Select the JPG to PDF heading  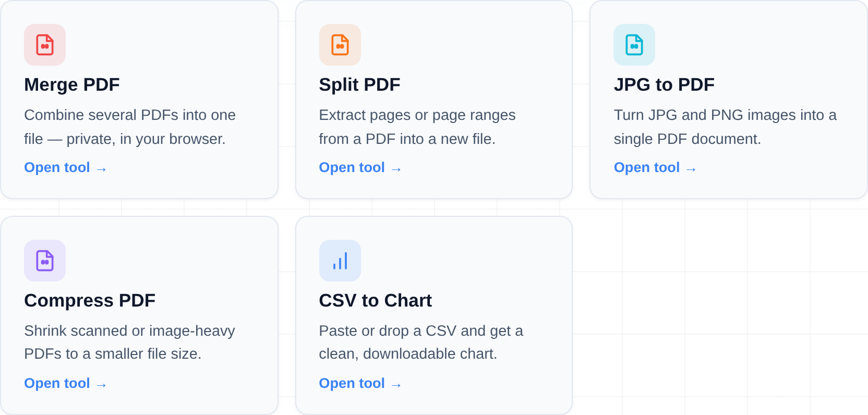tap(664, 84)
